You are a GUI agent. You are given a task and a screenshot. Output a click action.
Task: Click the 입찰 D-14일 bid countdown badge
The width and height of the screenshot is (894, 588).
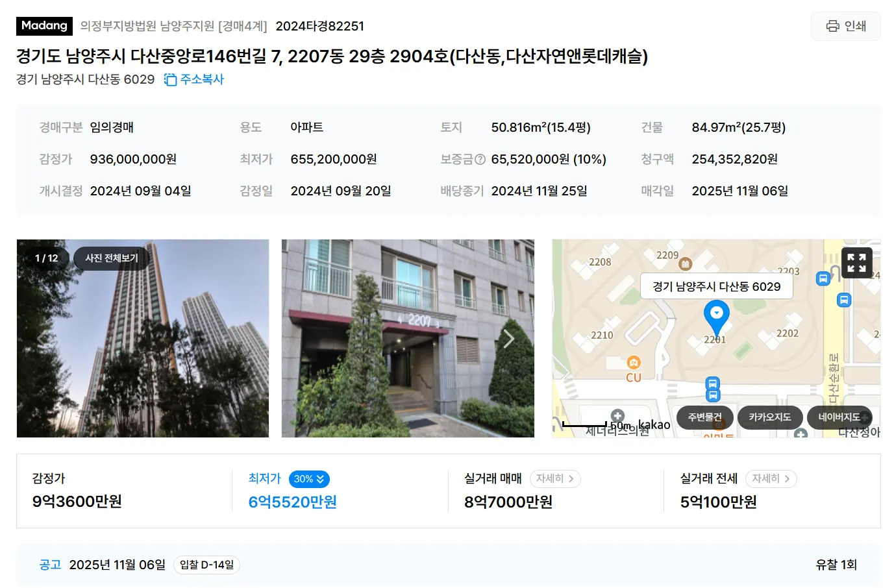point(206,565)
